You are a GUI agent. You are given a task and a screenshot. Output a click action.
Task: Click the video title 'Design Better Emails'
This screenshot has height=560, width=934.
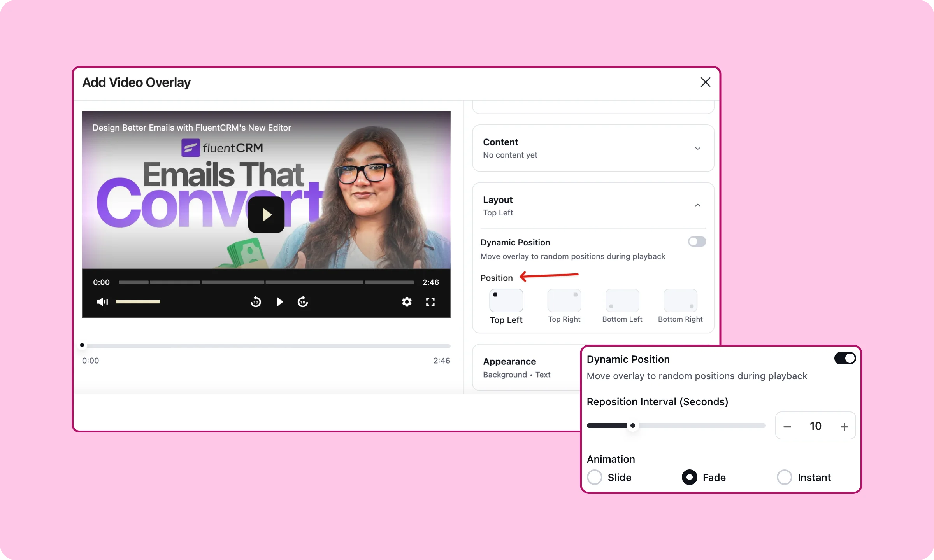191,128
